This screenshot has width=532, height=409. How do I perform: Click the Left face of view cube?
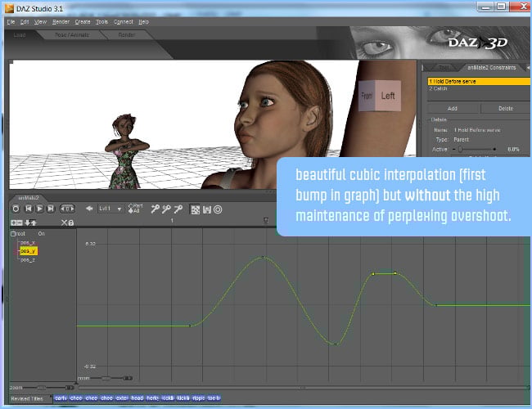coord(388,96)
